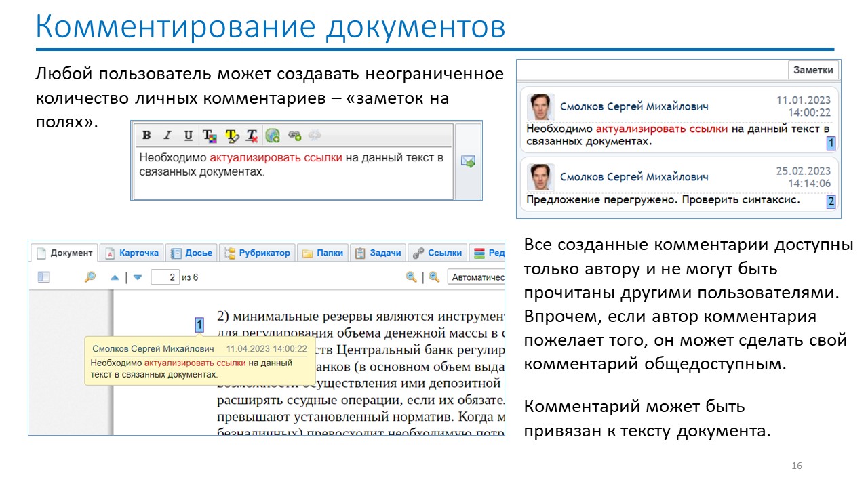Screen dimensions: 868x488
Task: Zoom in the document view
Action: pyautogui.click(x=434, y=277)
